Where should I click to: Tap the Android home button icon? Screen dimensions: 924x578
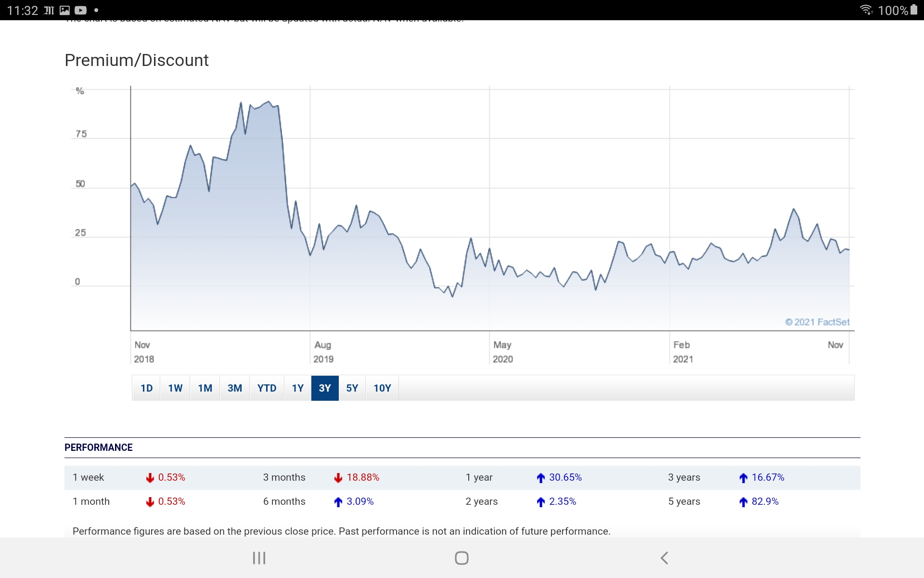point(462,558)
